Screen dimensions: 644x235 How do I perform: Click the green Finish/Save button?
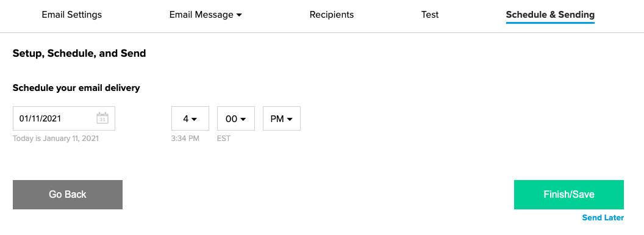coord(569,194)
